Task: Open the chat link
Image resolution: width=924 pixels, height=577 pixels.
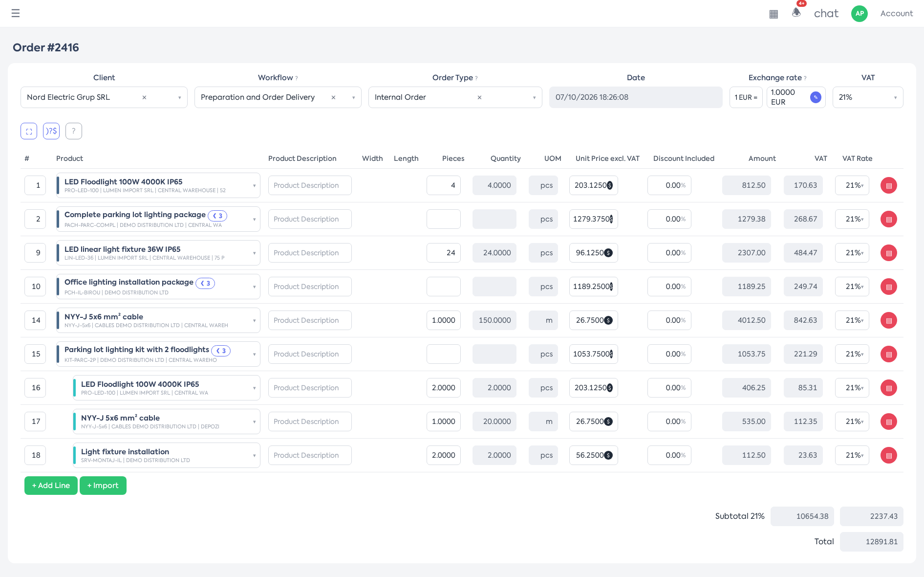Action: (x=826, y=14)
